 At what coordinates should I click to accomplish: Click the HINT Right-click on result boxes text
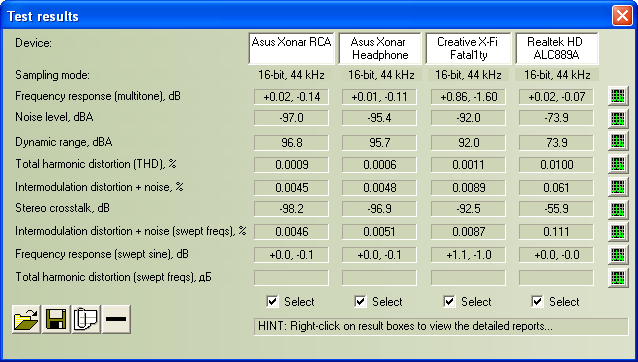coord(405,326)
